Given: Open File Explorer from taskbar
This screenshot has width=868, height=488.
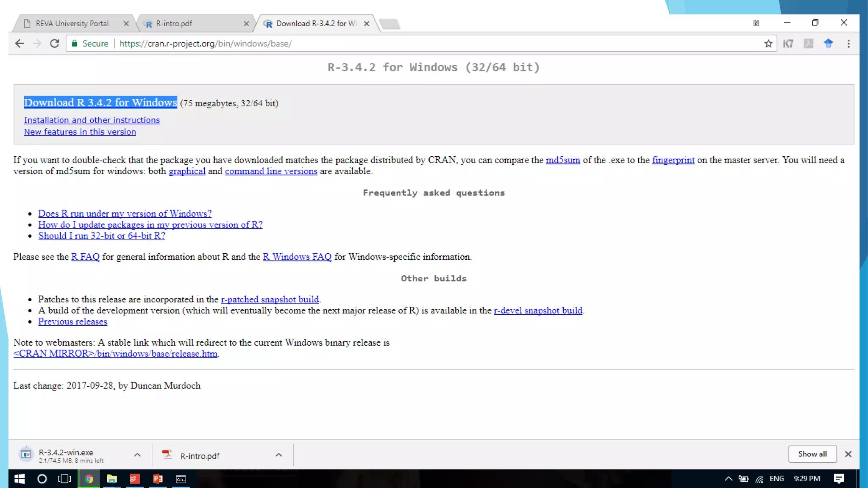Looking at the screenshot, I should [x=111, y=479].
